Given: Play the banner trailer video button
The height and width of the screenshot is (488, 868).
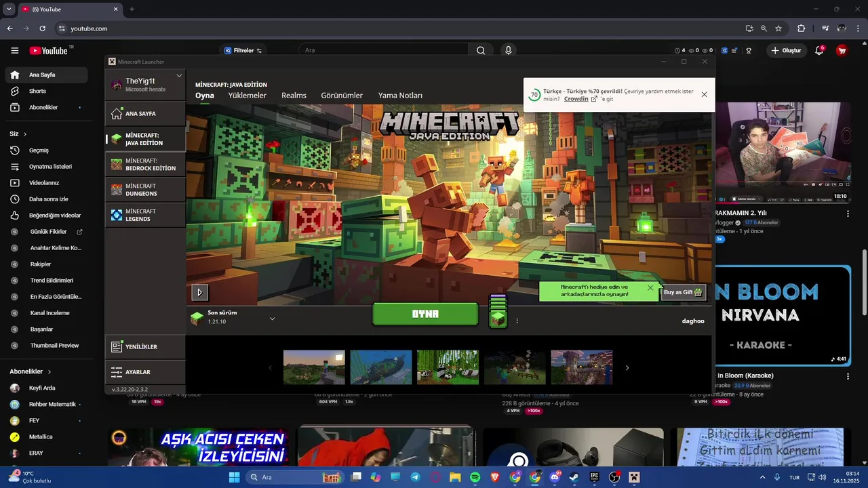Looking at the screenshot, I should point(199,292).
